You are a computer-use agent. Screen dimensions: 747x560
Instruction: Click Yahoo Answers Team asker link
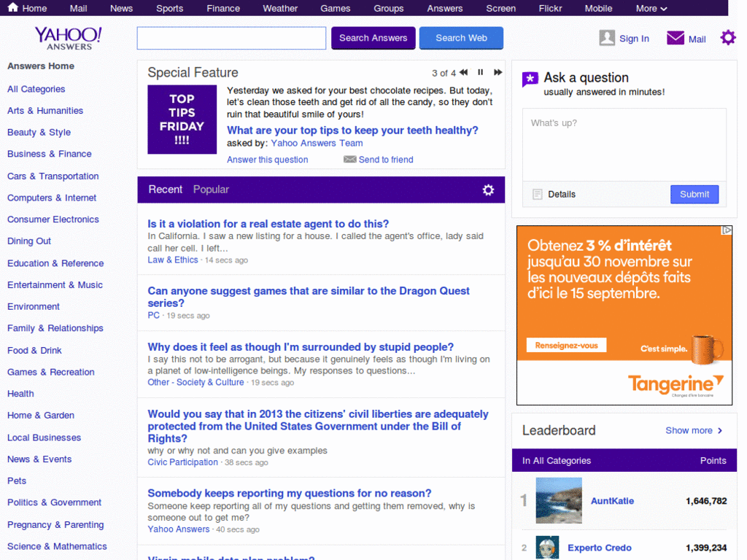coord(317,144)
